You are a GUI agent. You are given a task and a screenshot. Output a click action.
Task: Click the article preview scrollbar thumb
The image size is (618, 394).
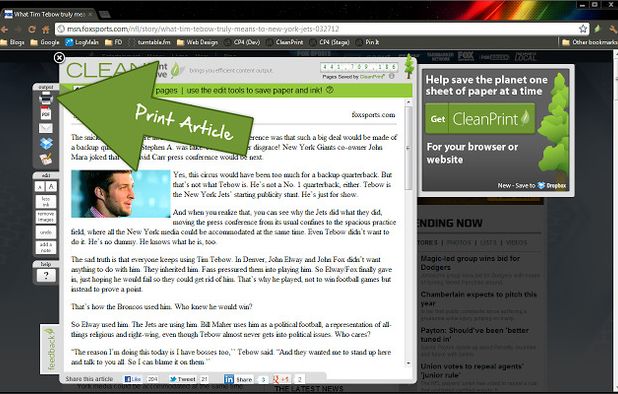408,148
